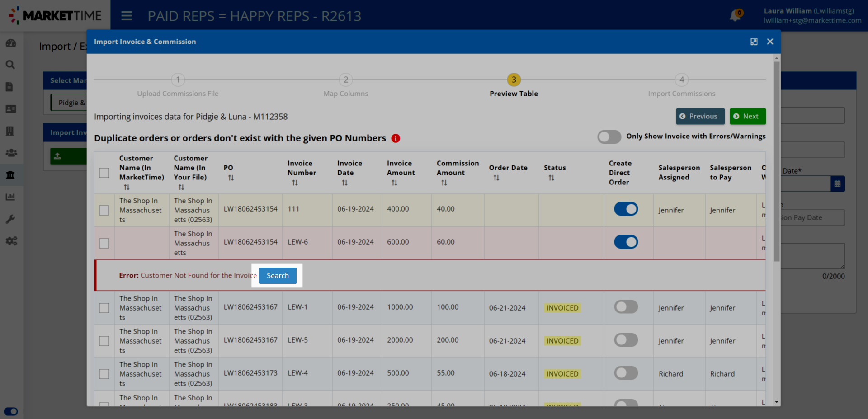Jump to step 1 Upload Commissions File

click(x=178, y=80)
